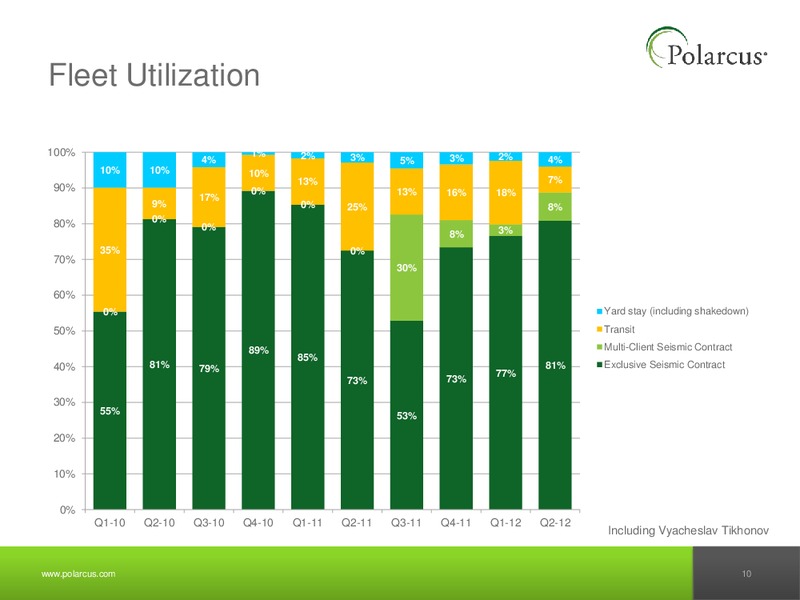
Task: Click the Q2-12 axis label
Action: (x=555, y=522)
